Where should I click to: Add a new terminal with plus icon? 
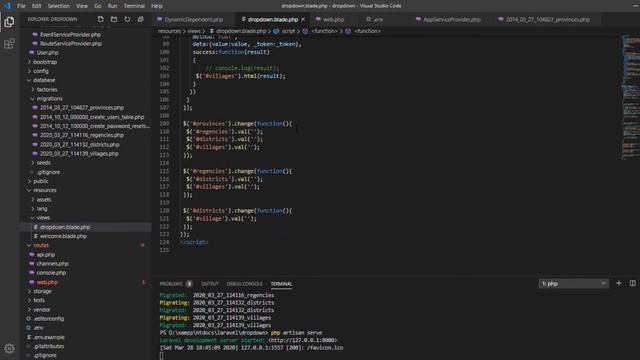[x=619, y=283]
